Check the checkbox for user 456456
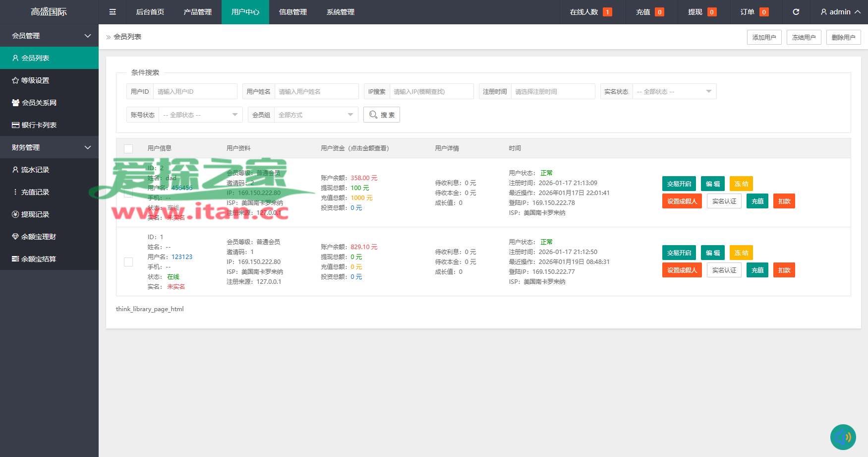Image resolution: width=868 pixels, height=457 pixels. (128, 193)
